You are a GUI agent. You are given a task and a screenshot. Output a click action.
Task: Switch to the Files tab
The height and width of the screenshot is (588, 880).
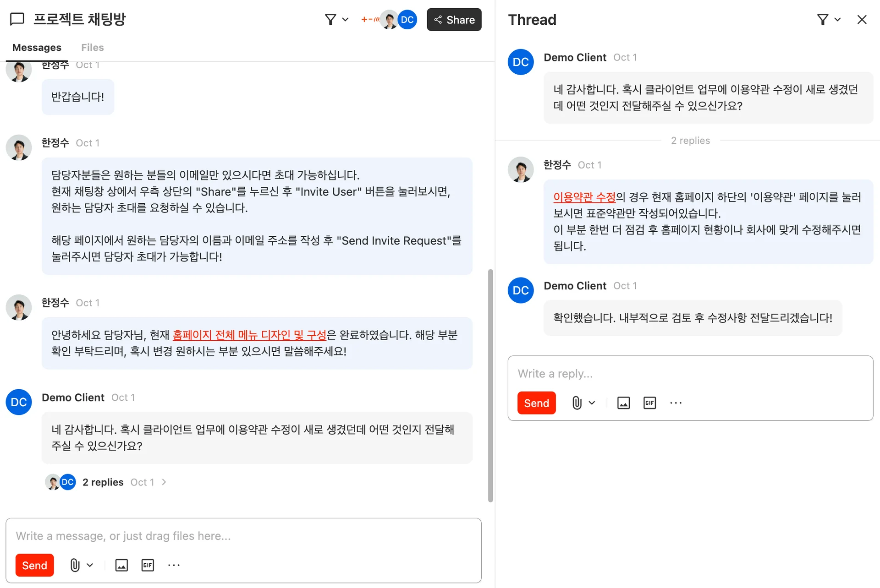[x=92, y=48]
